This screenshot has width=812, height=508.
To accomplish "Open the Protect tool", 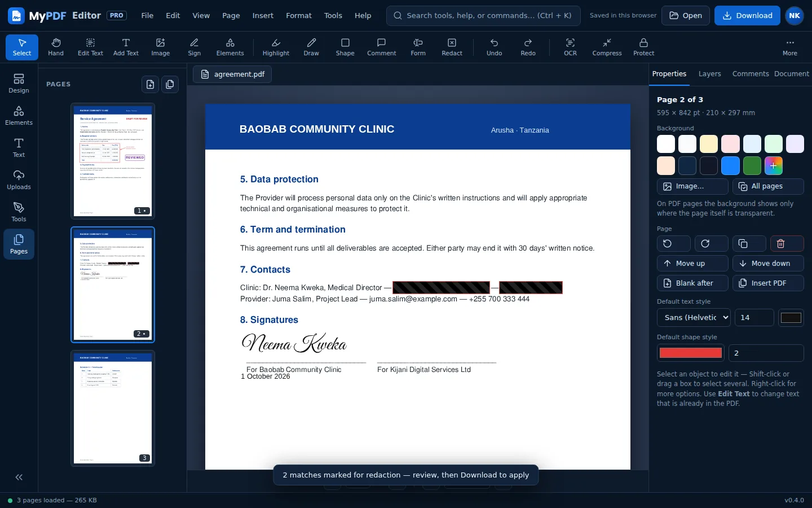I will click(x=644, y=47).
